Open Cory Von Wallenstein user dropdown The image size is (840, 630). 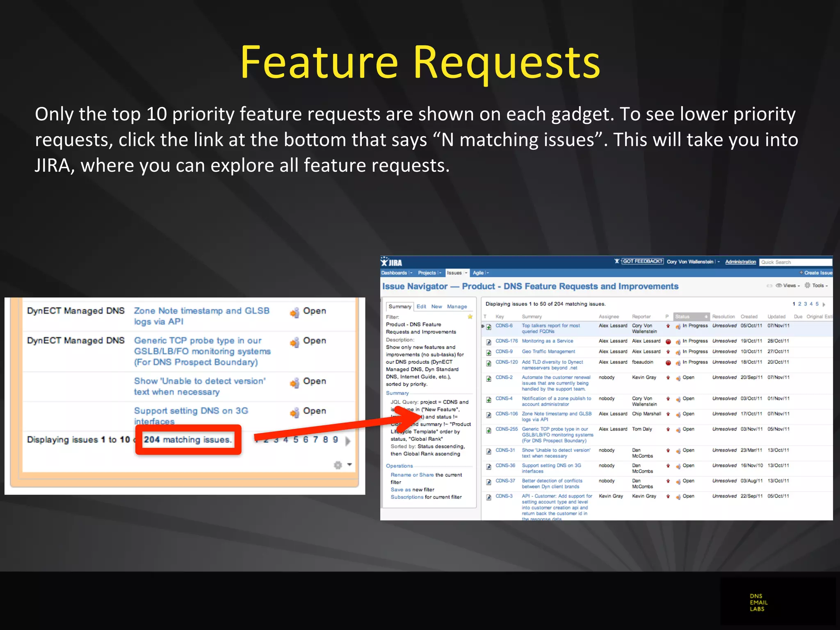(x=719, y=262)
